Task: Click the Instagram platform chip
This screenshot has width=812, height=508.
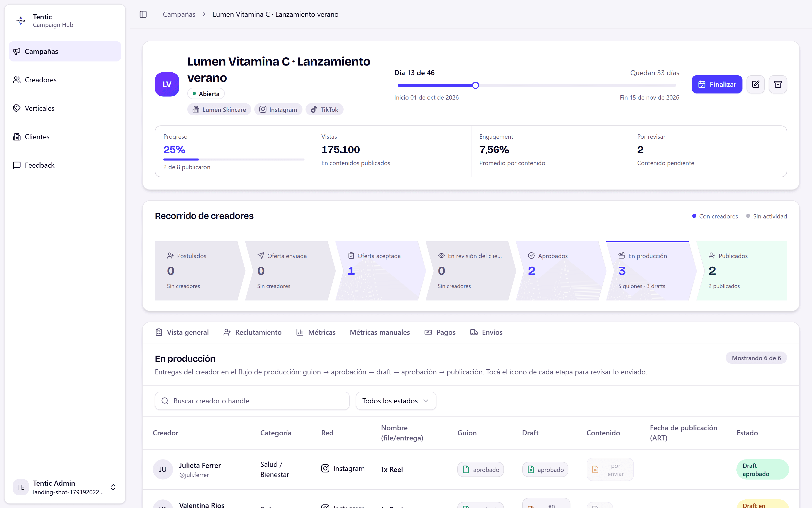Action: (278, 109)
